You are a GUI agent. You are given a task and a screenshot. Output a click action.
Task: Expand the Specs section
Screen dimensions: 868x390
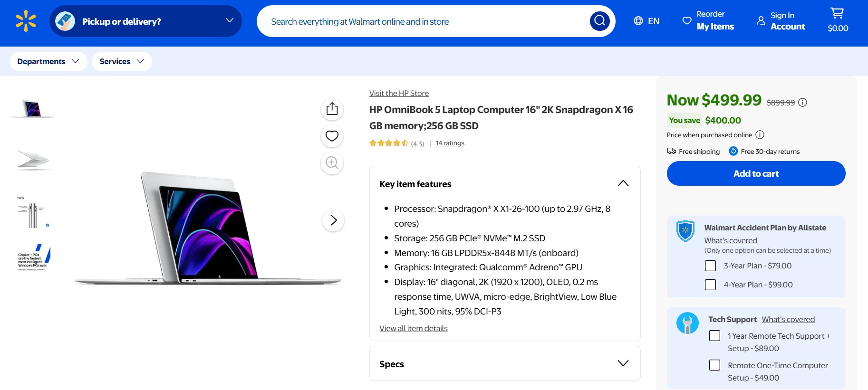623,363
